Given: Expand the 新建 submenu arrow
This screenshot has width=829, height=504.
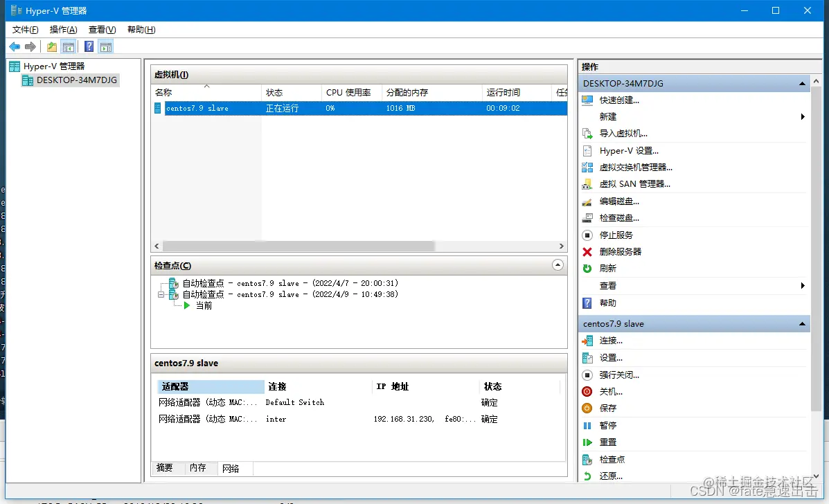Looking at the screenshot, I should click(x=803, y=117).
